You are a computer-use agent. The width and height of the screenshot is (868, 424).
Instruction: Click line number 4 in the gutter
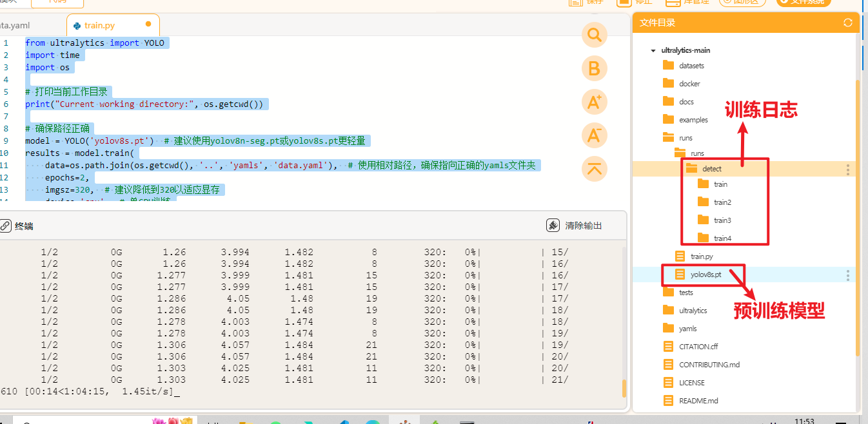[6, 80]
